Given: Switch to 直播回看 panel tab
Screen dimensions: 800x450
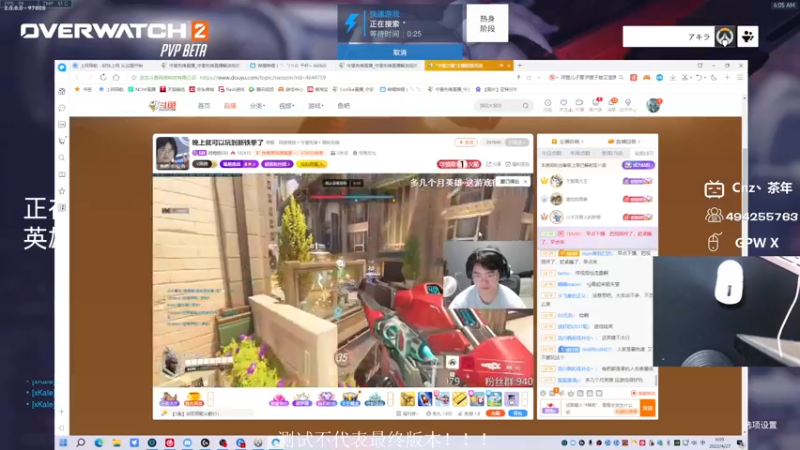Looking at the screenshot, I should click(x=623, y=141).
